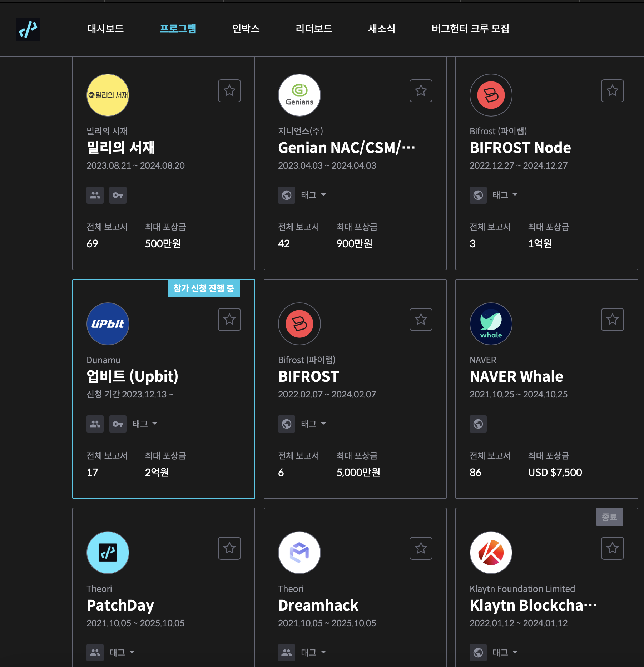Open the 리더보드 page
Viewport: 644px width, 667px height.
tap(314, 29)
